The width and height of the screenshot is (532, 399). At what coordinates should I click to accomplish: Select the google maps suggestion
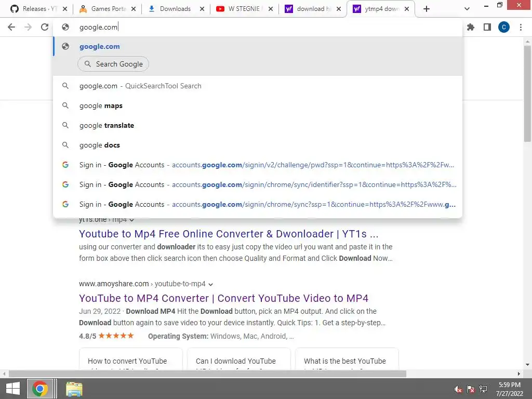(x=258, y=105)
